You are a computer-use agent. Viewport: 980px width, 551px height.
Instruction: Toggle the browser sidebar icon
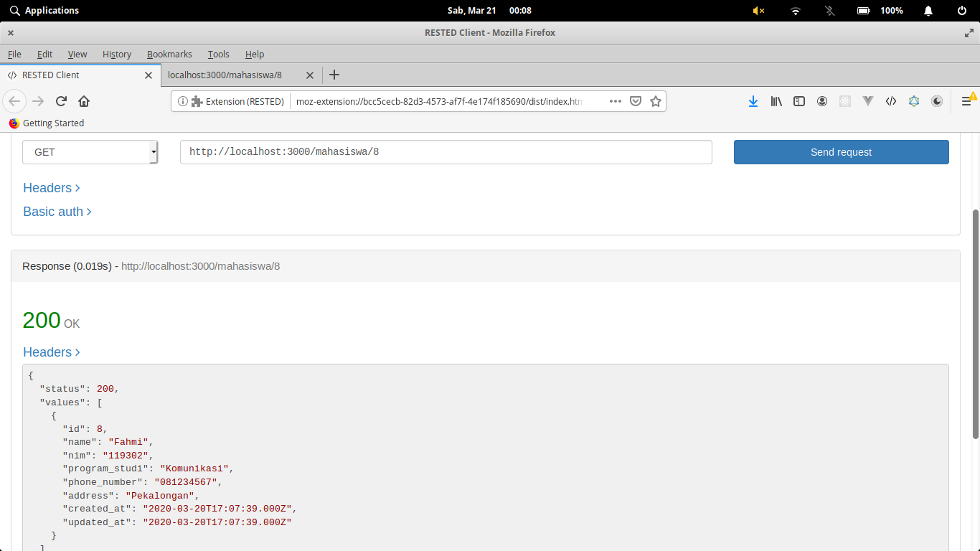click(799, 101)
